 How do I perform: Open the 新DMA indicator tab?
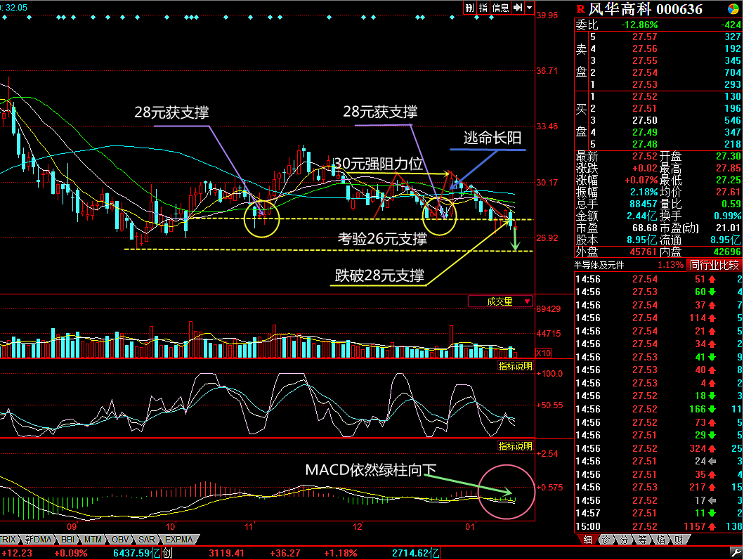[x=37, y=540]
